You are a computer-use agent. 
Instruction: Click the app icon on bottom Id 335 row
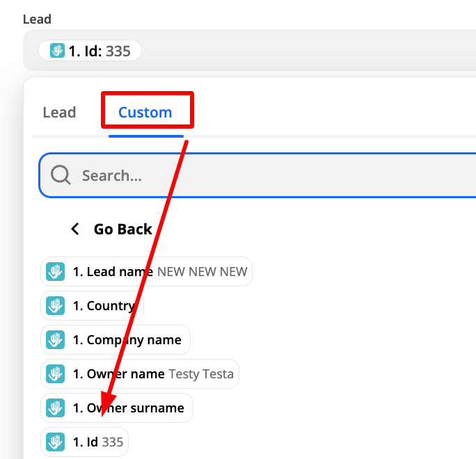pos(55,442)
